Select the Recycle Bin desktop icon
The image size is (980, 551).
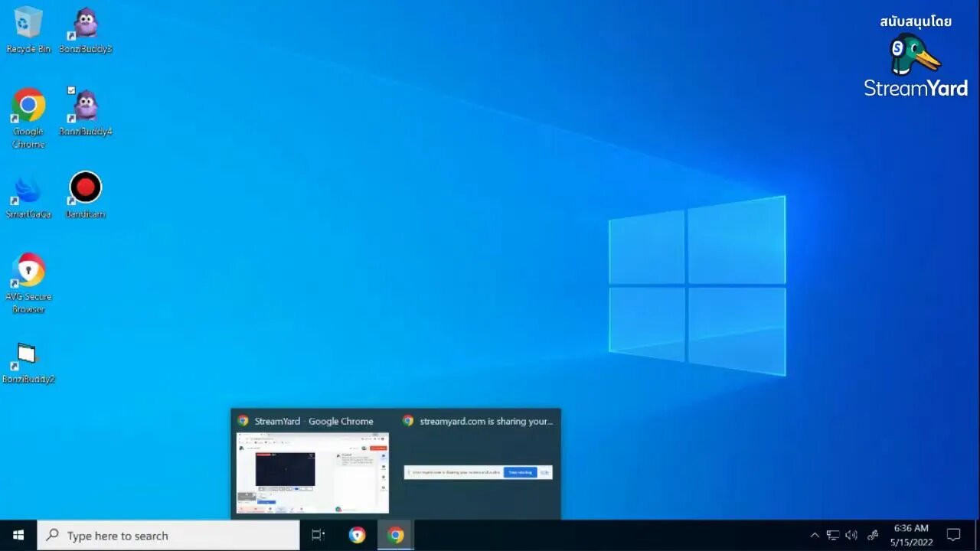coord(28,31)
